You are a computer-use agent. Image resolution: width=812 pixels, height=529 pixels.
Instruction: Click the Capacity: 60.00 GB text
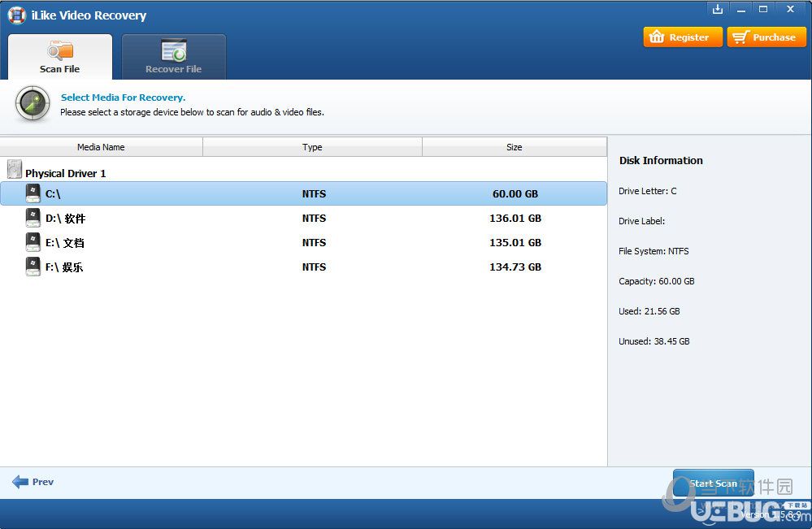[656, 281]
